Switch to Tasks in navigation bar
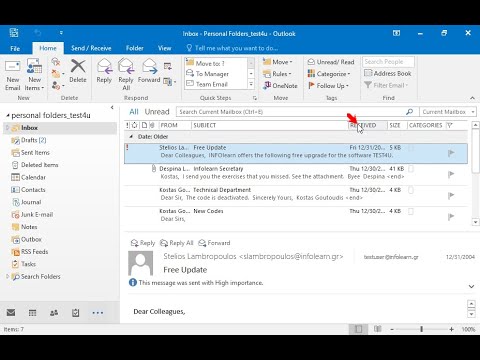Viewport: 480px width, 360px height. point(76,312)
